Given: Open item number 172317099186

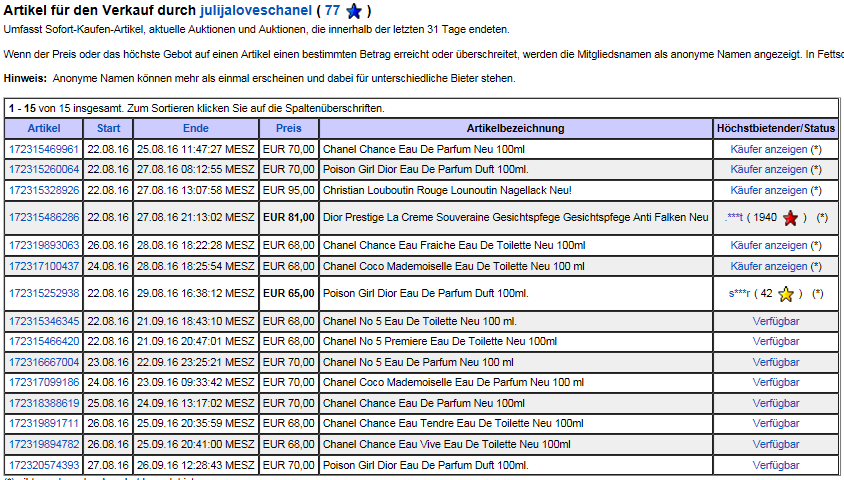Looking at the screenshot, I should tap(44, 382).
